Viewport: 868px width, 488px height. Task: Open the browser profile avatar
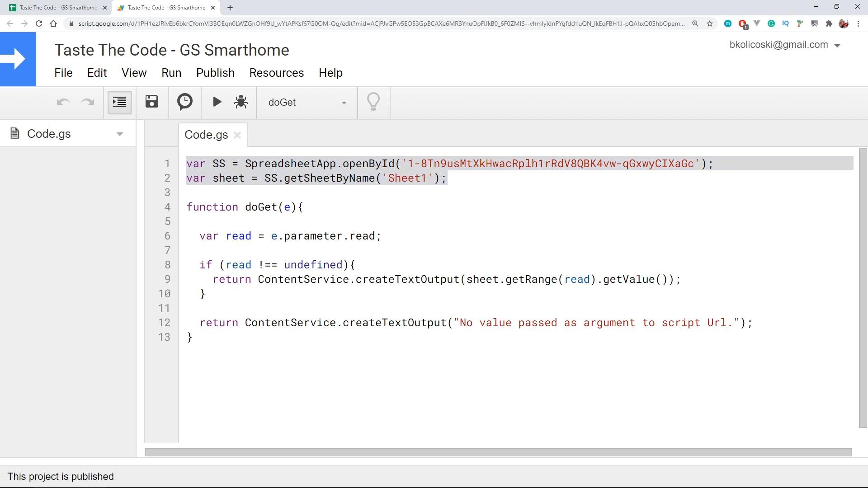click(x=844, y=23)
